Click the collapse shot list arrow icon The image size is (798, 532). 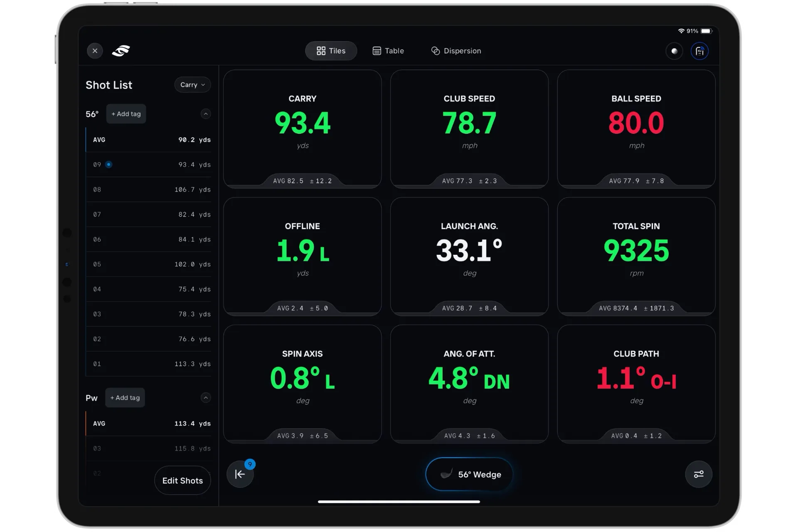point(240,474)
